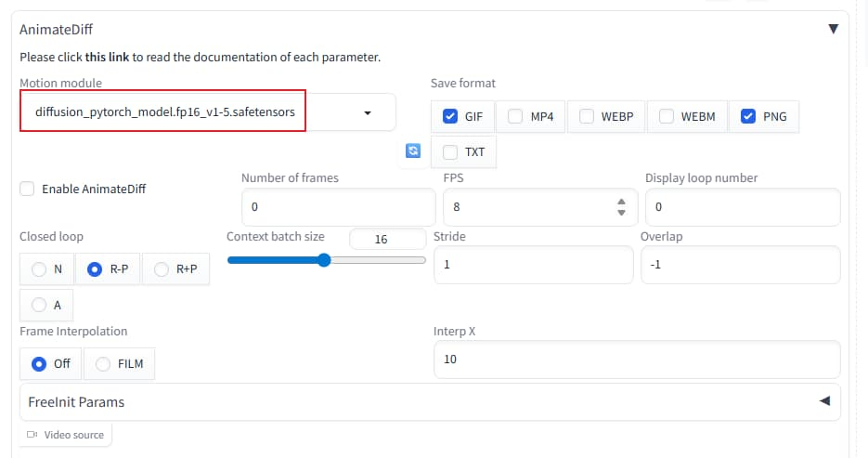Click the refresh motion module icon
868x458 pixels.
click(x=413, y=150)
